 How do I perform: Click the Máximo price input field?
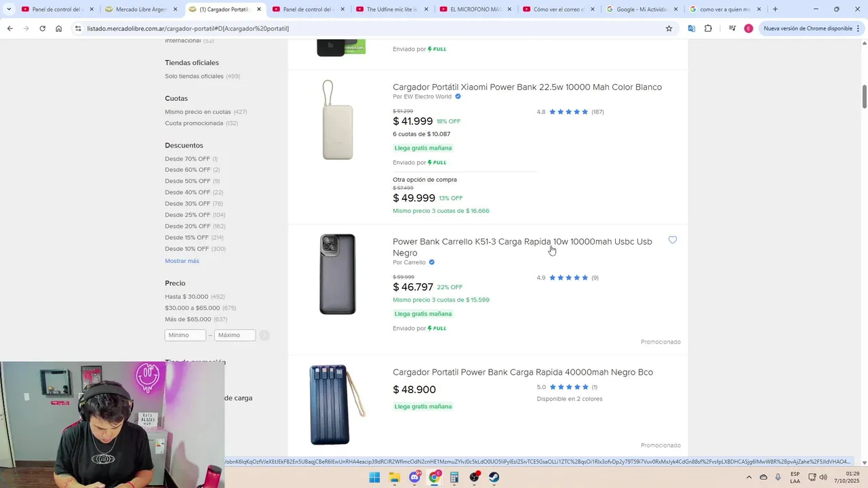tap(235, 335)
